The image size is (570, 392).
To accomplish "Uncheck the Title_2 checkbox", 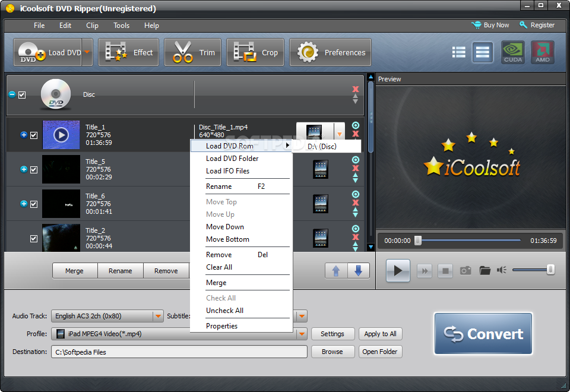I will click(x=34, y=239).
